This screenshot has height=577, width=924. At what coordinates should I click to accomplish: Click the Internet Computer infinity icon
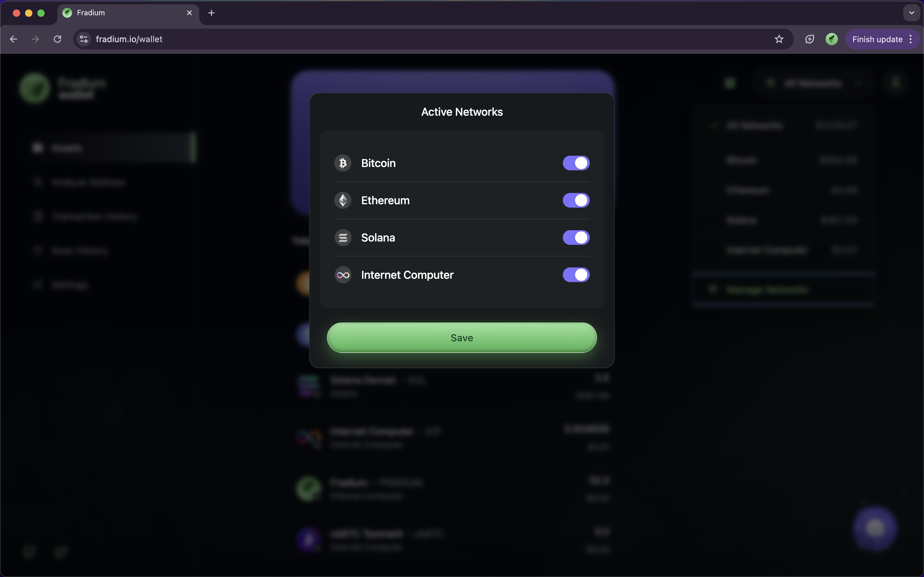coord(343,275)
